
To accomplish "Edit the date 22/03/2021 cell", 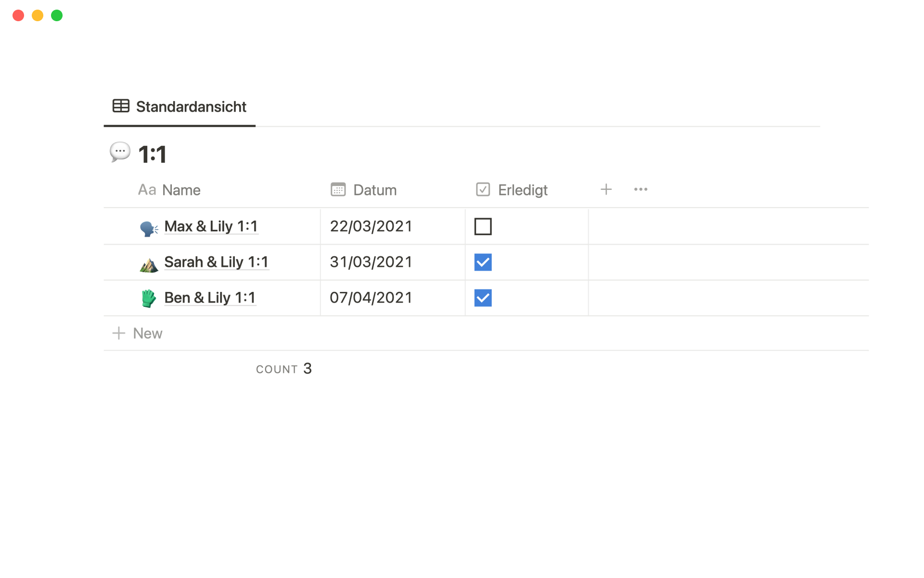I will [371, 226].
